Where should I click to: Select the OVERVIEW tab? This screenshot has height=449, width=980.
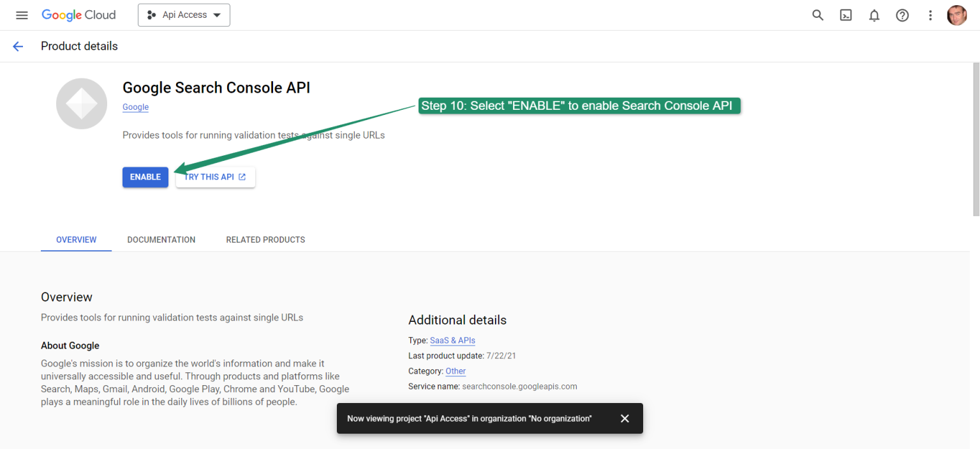[x=76, y=240]
